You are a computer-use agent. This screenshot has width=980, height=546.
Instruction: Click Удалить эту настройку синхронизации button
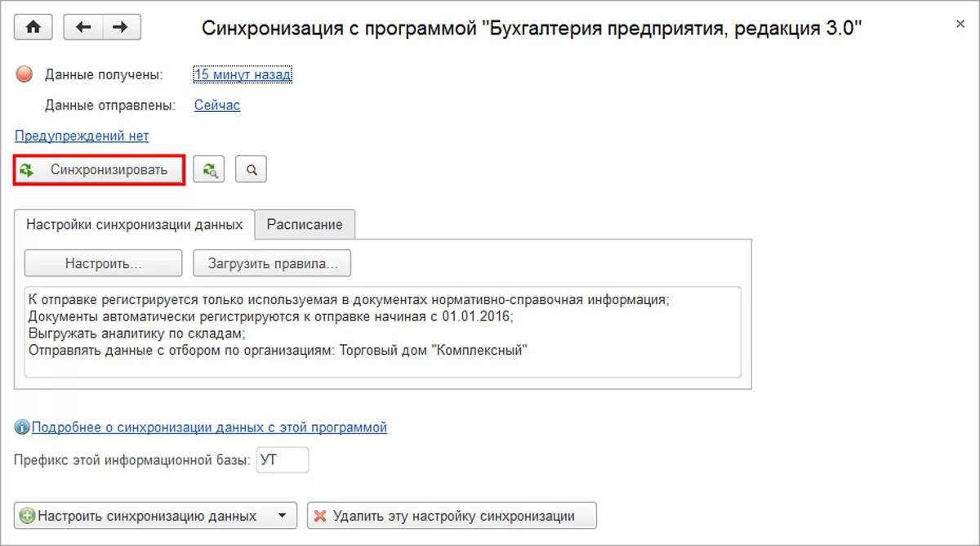point(452,516)
